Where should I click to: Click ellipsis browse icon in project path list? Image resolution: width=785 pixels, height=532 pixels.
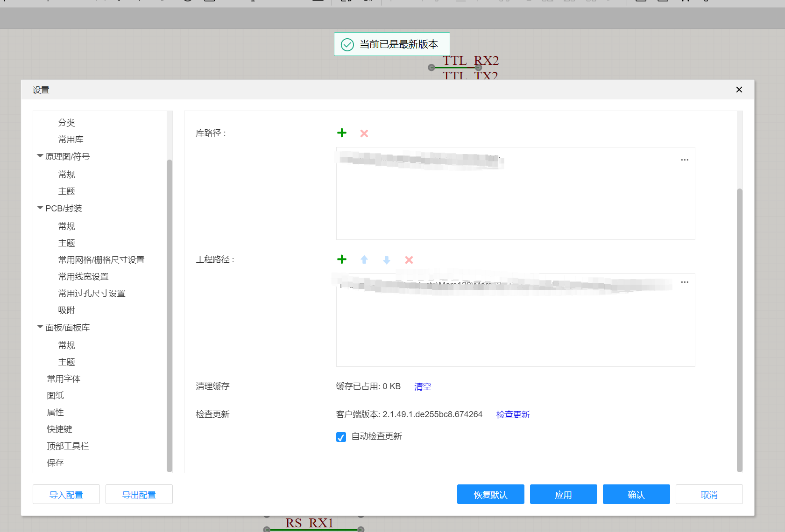tap(685, 282)
